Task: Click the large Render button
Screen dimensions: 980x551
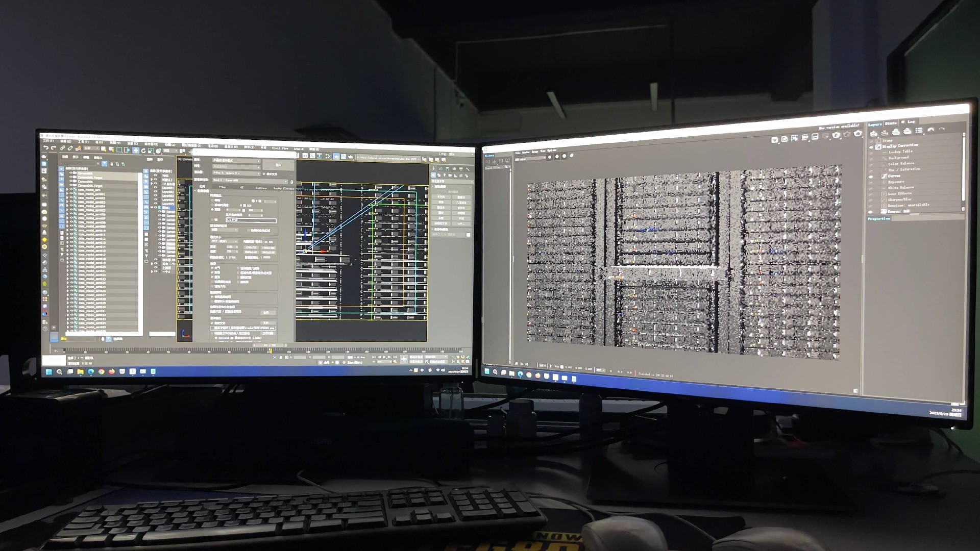Action: [x=279, y=165]
